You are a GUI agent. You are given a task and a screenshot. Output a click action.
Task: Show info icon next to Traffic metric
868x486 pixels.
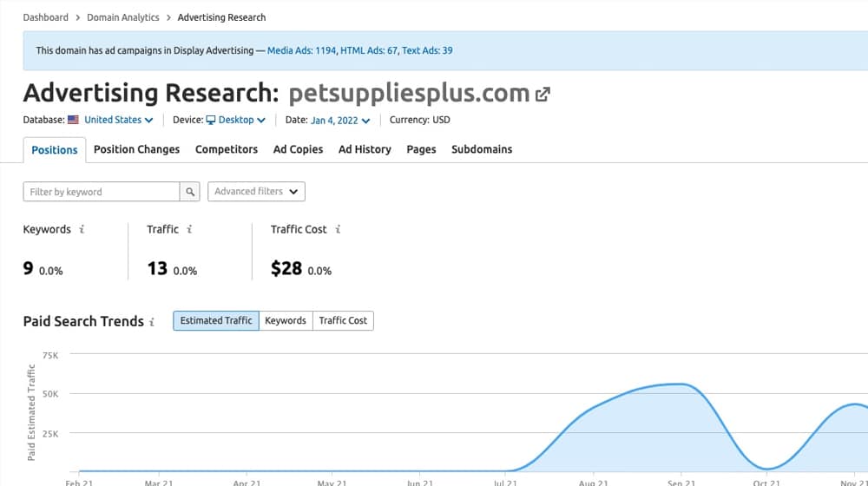pos(189,229)
